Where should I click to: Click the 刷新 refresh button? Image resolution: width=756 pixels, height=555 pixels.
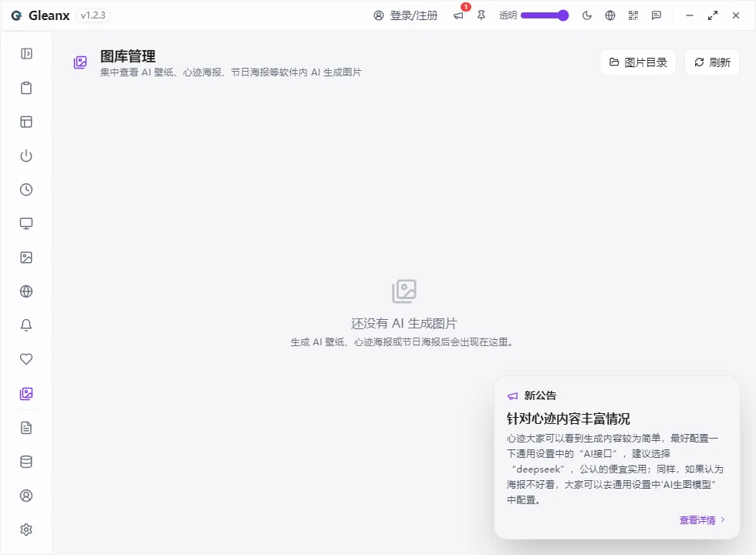click(x=712, y=62)
